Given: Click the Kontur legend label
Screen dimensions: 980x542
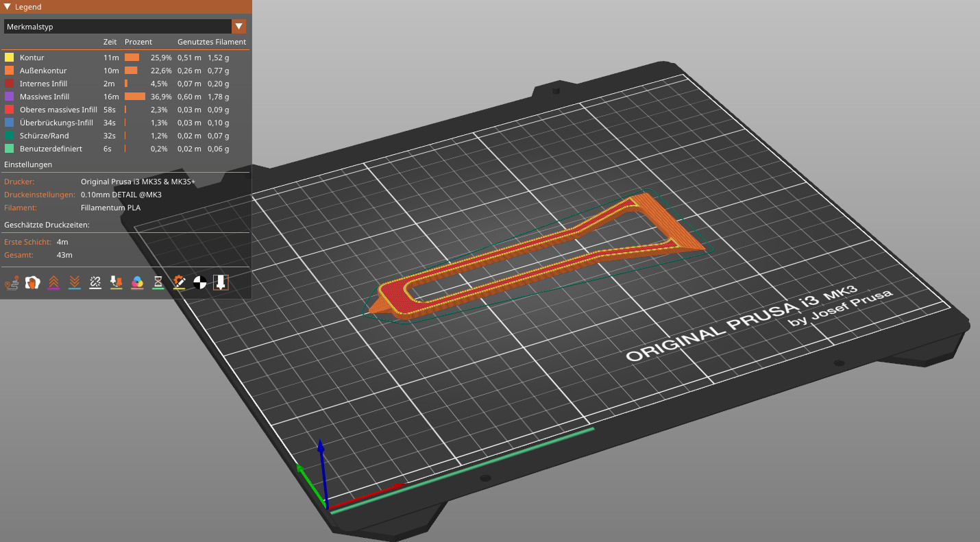Looking at the screenshot, I should tap(32, 58).
